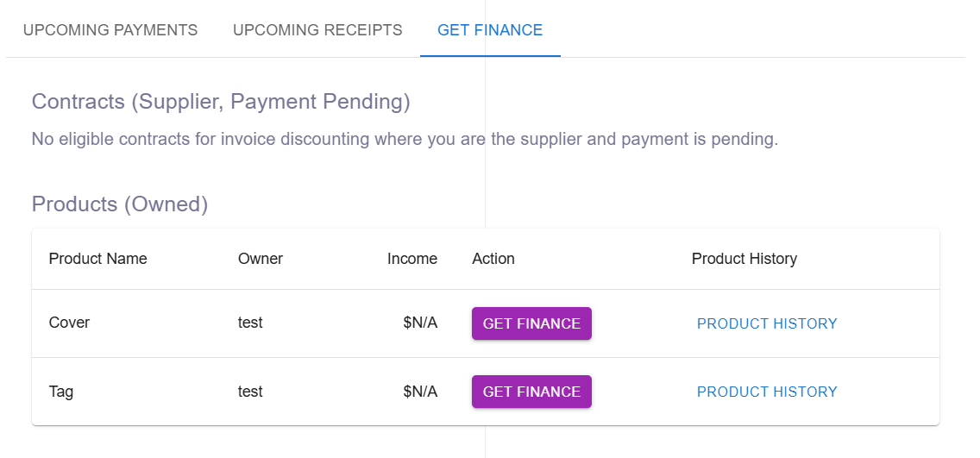Open the Upcoming Receipts tab
Screen dimensions: 980x458
tap(317, 30)
